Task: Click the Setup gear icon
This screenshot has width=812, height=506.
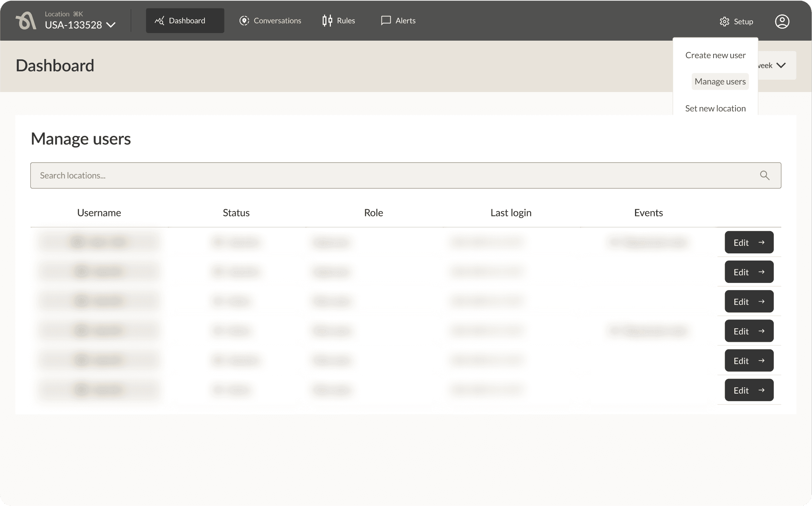Action: click(724, 22)
